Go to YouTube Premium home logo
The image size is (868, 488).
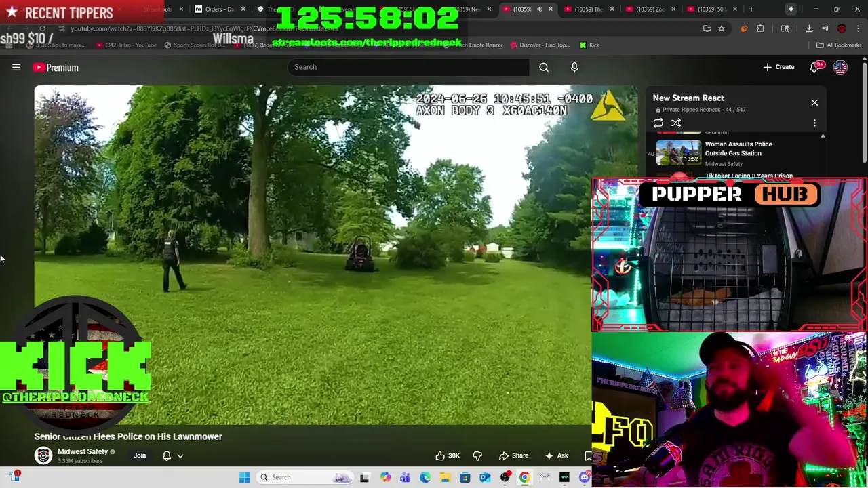click(56, 67)
